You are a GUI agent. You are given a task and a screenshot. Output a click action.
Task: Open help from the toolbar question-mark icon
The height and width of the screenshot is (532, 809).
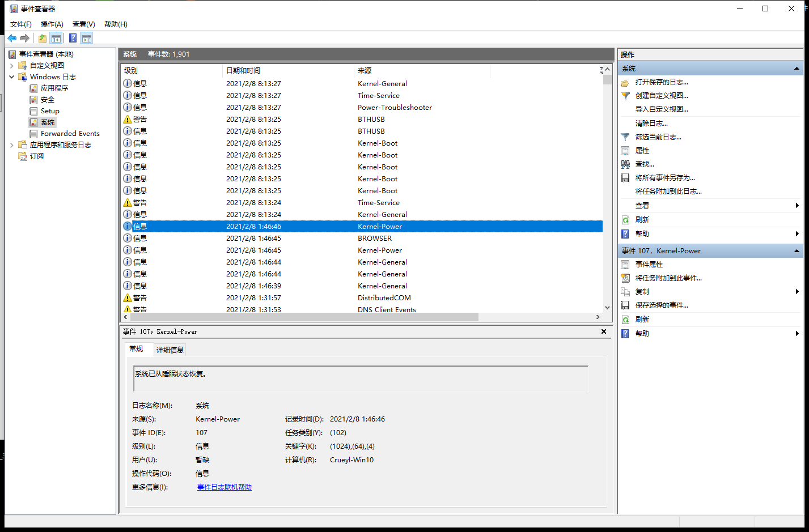73,38
